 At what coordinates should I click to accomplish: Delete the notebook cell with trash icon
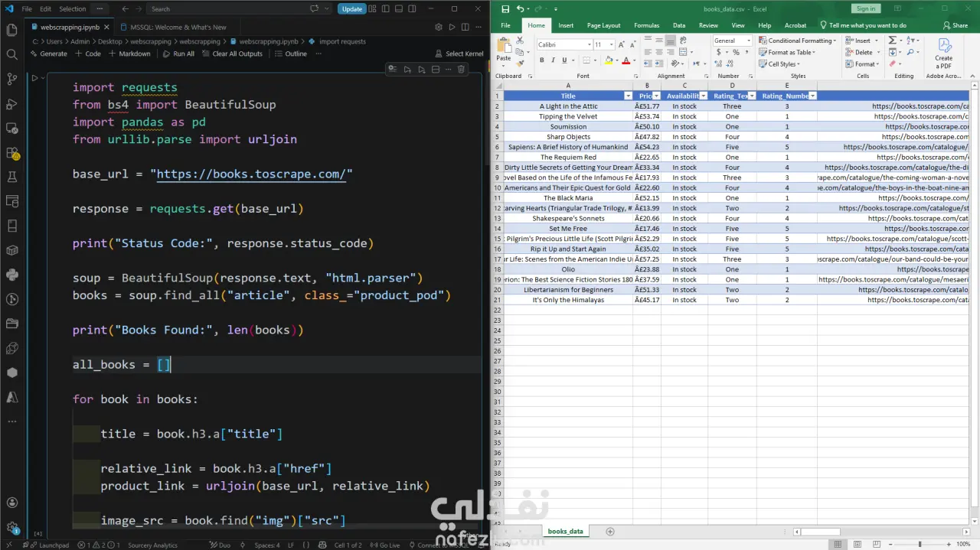[x=461, y=69]
